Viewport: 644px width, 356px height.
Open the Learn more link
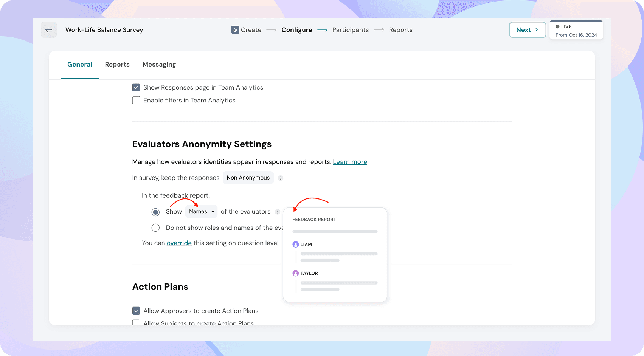350,162
